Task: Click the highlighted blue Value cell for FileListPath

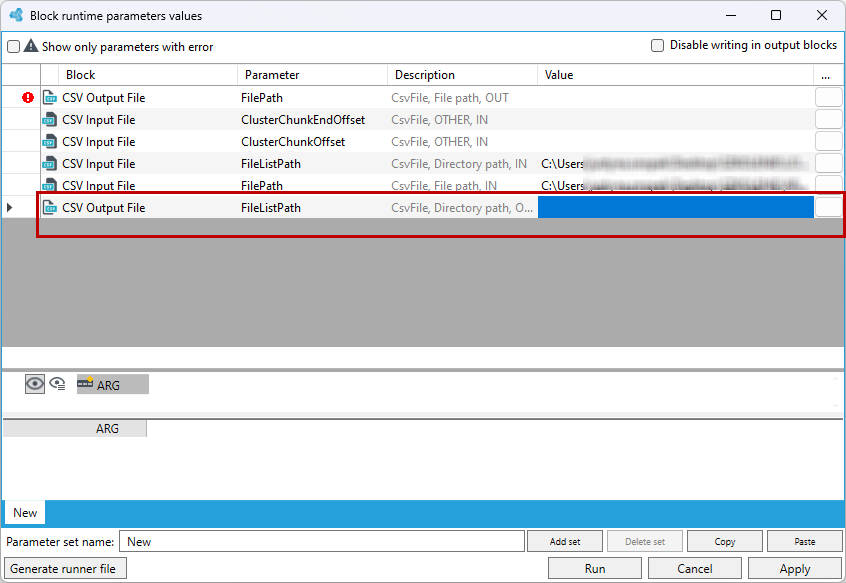Action: coord(676,207)
